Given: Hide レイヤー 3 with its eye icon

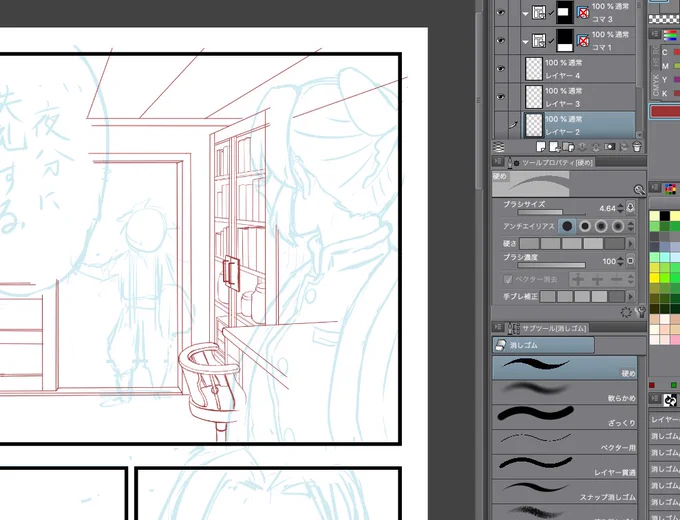Looking at the screenshot, I should tap(501, 97).
